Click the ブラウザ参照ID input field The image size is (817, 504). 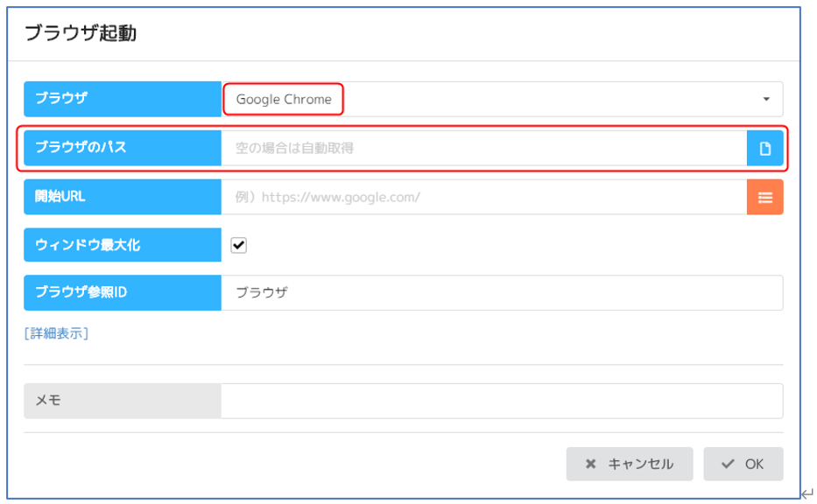pos(502,292)
